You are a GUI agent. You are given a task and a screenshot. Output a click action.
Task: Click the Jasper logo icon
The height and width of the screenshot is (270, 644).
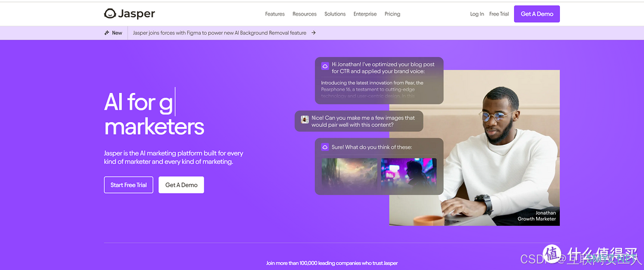coord(110,14)
